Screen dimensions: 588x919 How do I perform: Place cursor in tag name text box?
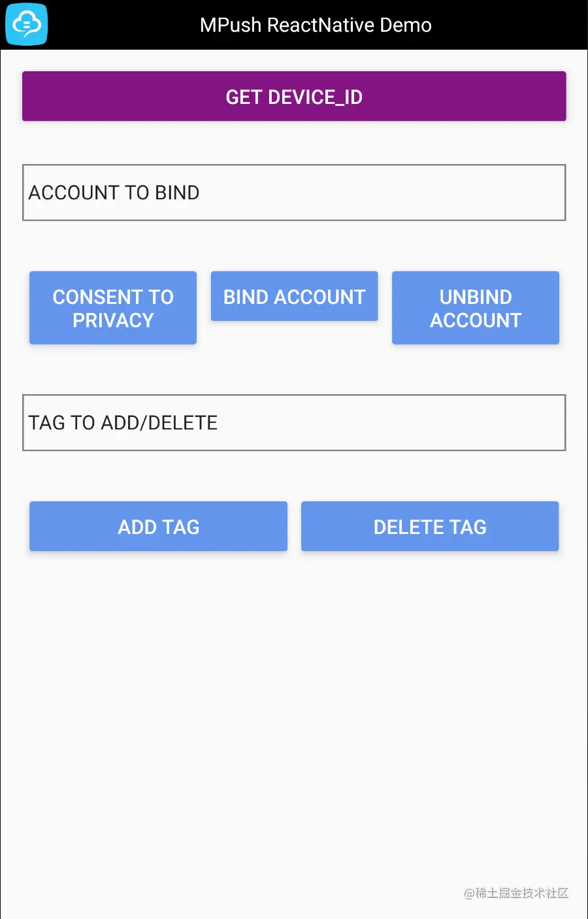[x=294, y=423]
